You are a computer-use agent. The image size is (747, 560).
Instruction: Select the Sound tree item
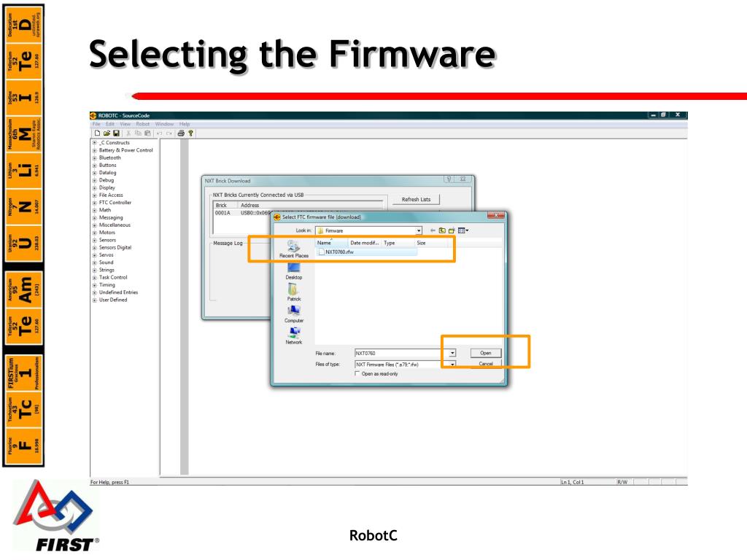pyautogui.click(x=106, y=262)
